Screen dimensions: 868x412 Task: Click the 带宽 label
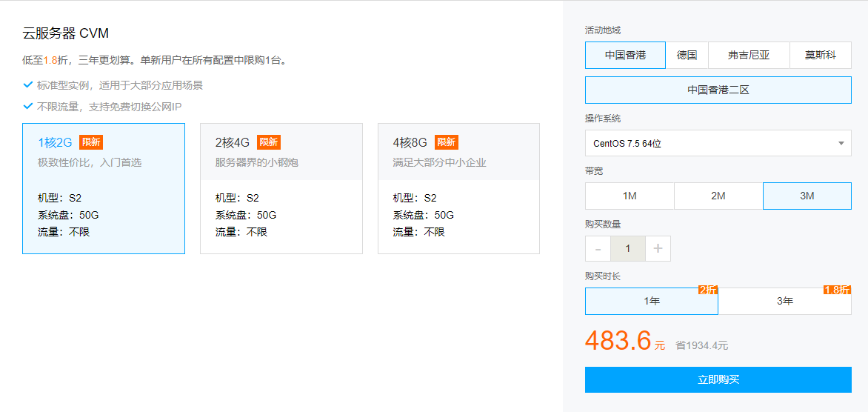tap(594, 171)
